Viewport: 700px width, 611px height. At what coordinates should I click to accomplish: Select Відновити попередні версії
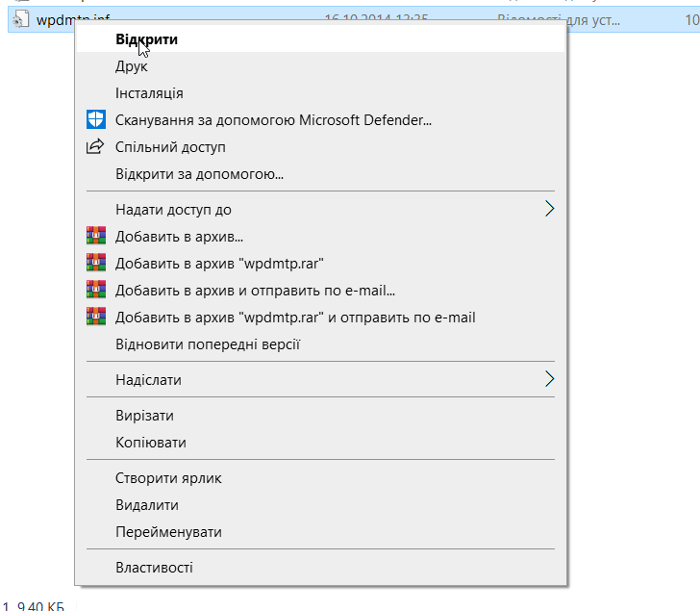320,344
